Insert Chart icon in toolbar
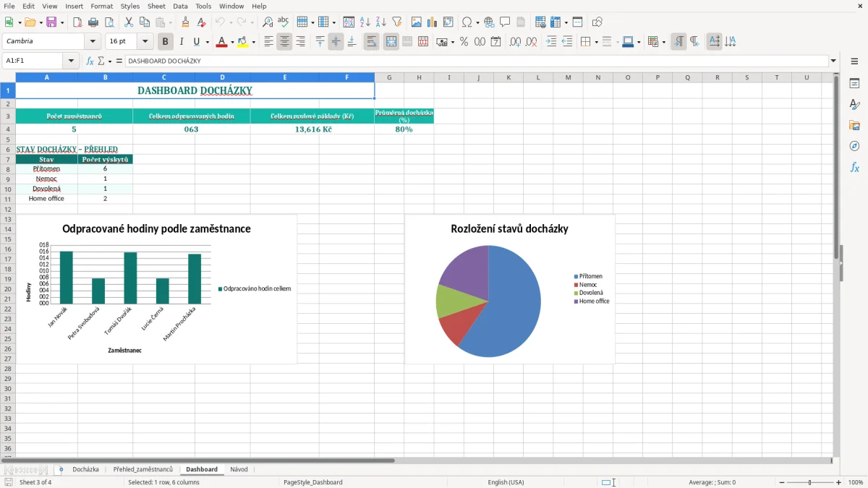Screen dimensions: 868x488 click(x=433, y=22)
